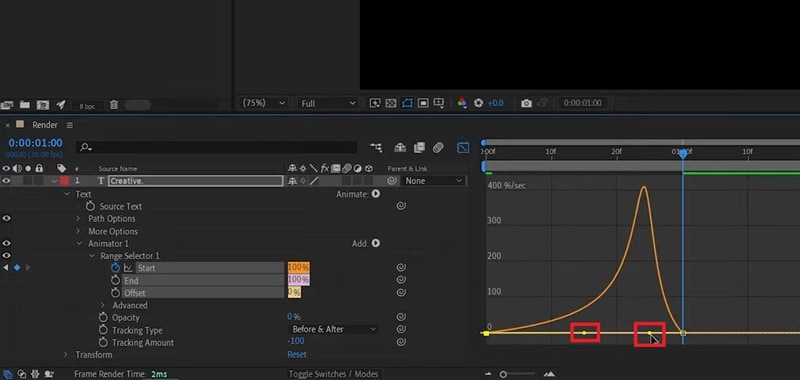Click the current time 0:00:01:00 in timeline
The width and height of the screenshot is (800, 380).
(x=35, y=143)
